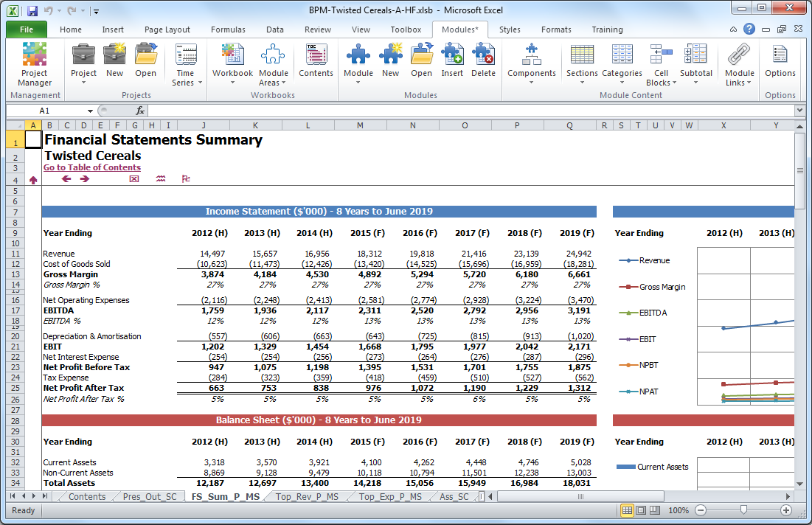
Task: Click the formula bar input
Action: click(x=471, y=111)
